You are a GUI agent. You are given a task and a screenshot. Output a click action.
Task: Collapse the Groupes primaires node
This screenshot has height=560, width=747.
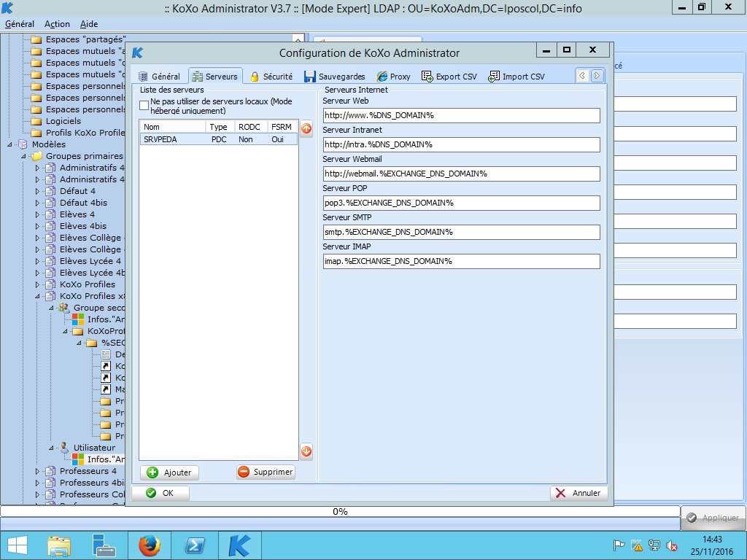[x=23, y=156]
